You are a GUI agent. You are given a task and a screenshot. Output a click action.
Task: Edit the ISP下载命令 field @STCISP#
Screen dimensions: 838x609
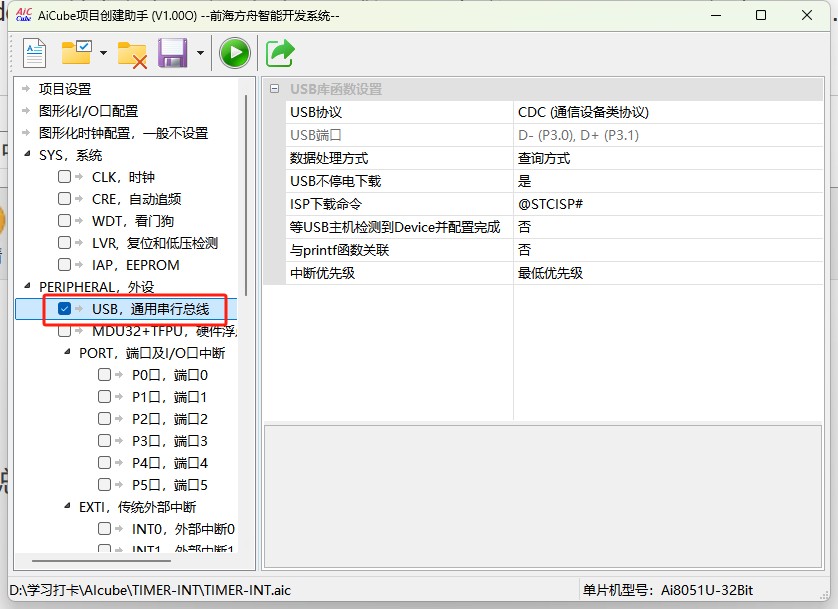[668, 204]
